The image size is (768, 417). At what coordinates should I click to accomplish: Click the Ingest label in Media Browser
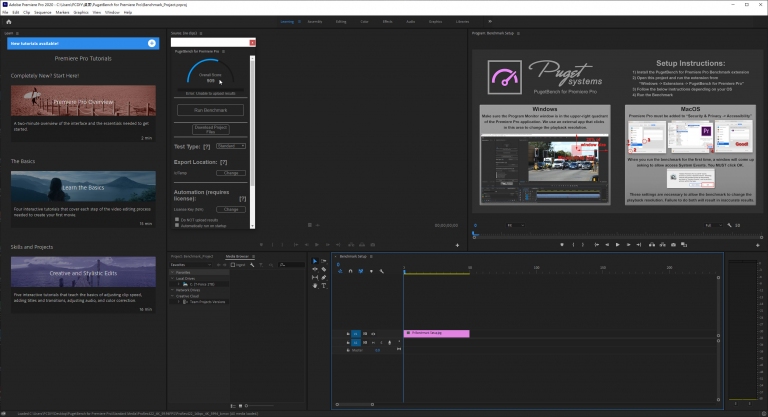240,265
